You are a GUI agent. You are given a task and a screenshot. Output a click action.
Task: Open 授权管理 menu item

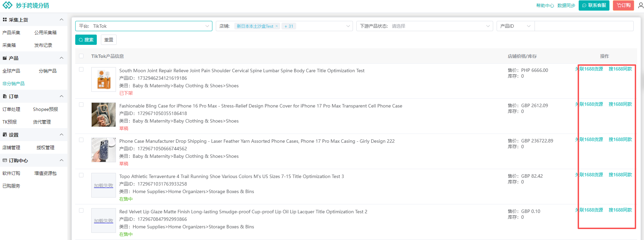(x=45, y=148)
